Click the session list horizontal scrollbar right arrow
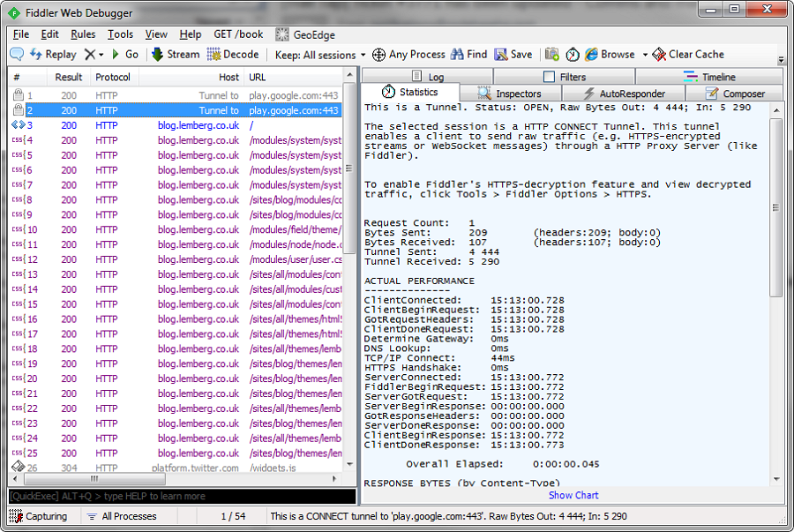This screenshot has height=532, width=794. point(334,478)
